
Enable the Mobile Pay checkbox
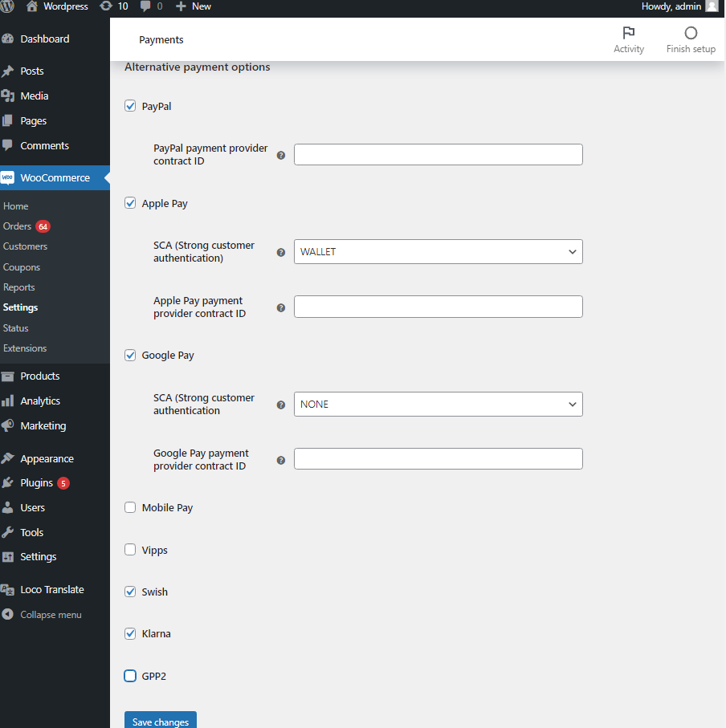click(x=130, y=506)
